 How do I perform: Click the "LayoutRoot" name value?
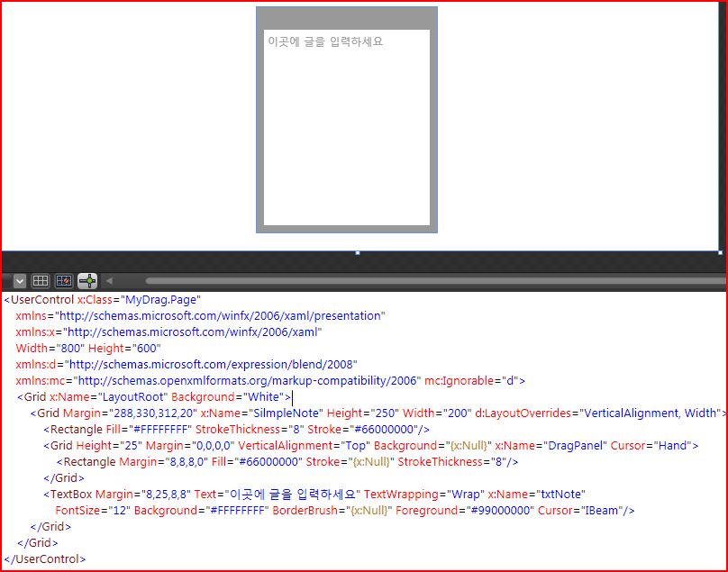pyautogui.click(x=132, y=397)
